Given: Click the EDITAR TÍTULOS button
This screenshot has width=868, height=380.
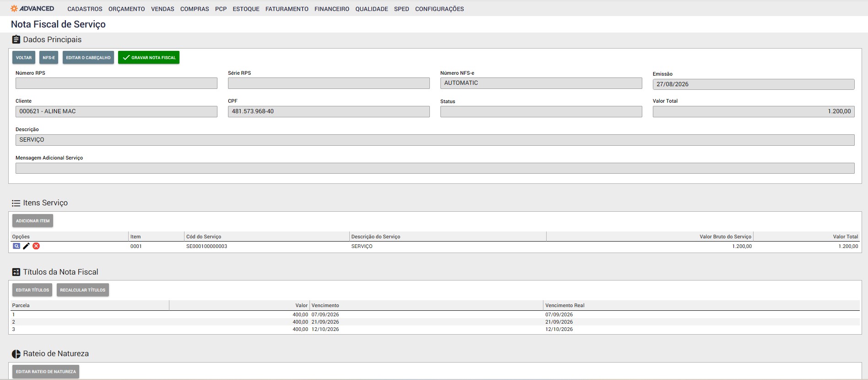Looking at the screenshot, I should coord(32,290).
